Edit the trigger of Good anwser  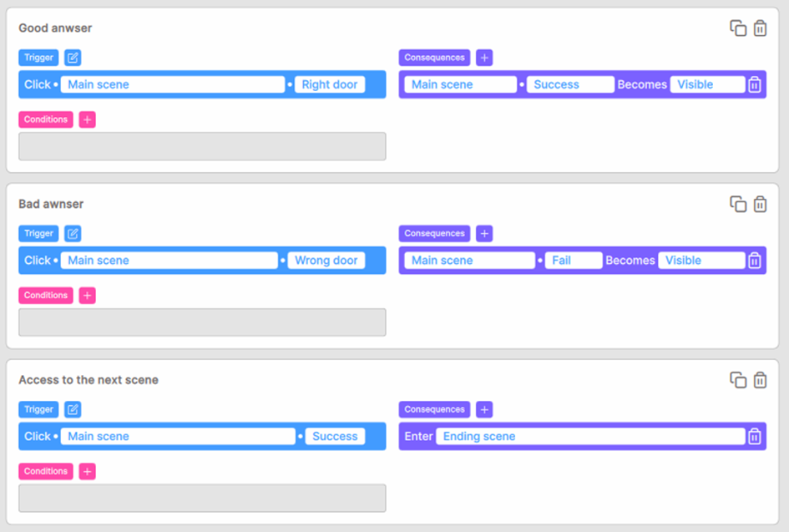click(x=73, y=58)
